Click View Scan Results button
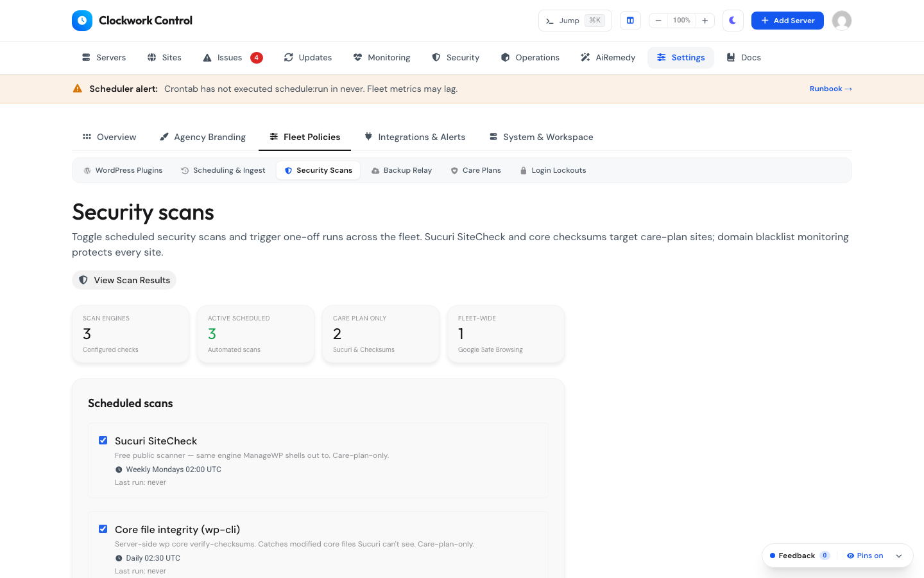924x578 pixels. pyautogui.click(x=124, y=280)
